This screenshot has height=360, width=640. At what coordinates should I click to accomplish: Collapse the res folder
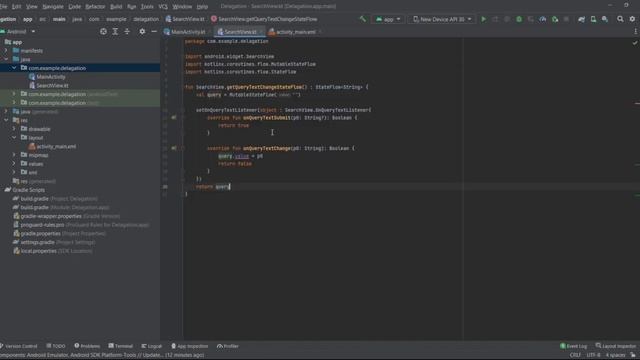pyautogui.click(x=6, y=120)
